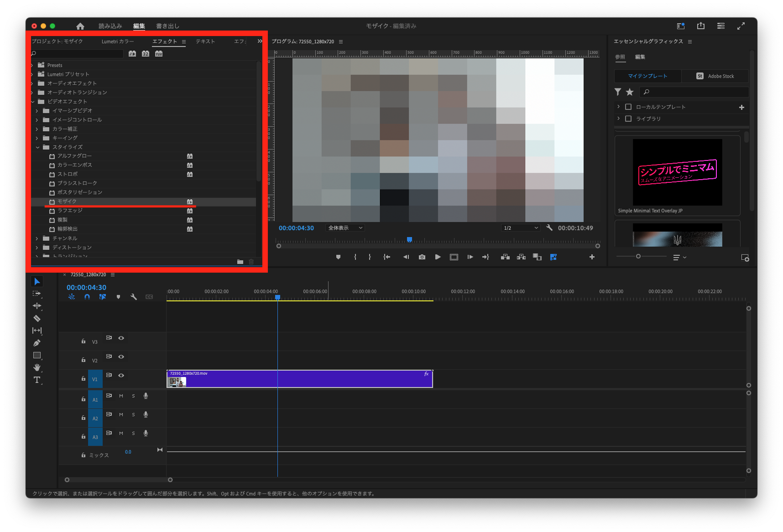The image size is (783, 532).
Task: Mute the A1 audio track
Action: coord(121,396)
